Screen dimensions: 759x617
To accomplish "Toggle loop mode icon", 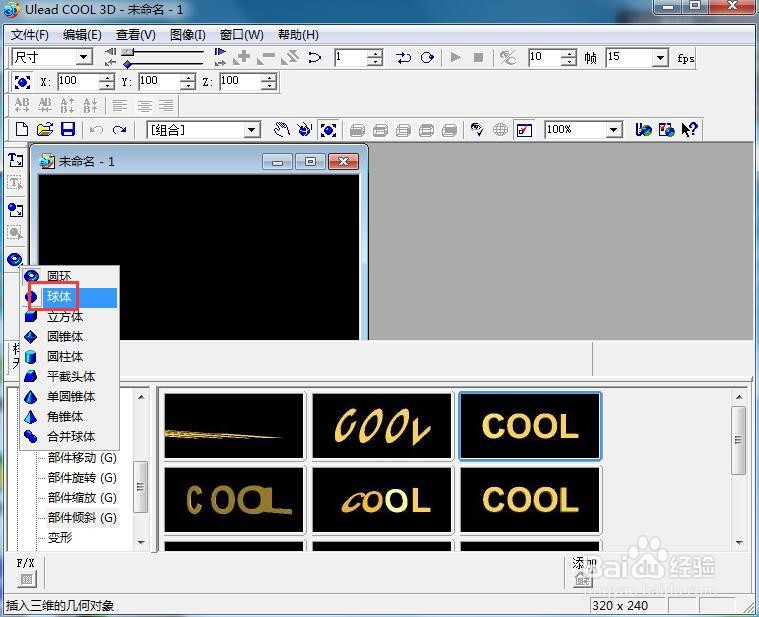I will tap(427, 58).
